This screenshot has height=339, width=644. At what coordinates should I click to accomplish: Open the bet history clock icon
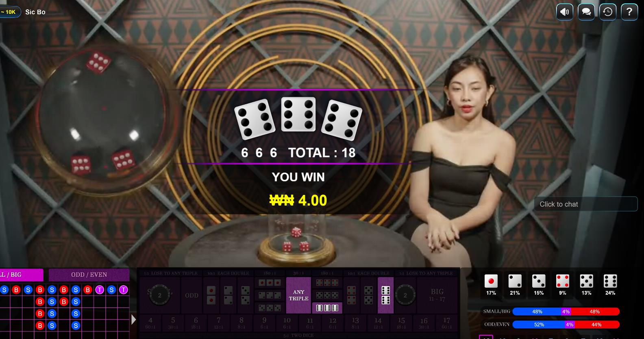pos(608,12)
